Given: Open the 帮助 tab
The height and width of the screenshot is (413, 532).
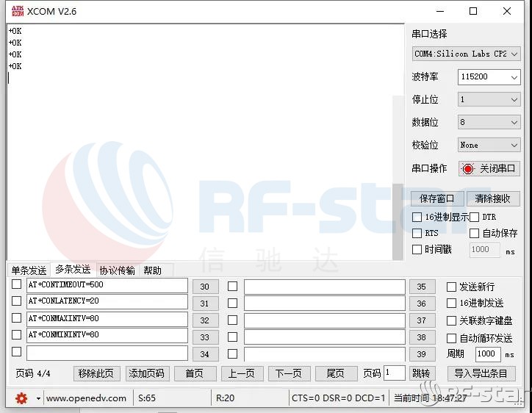Looking at the screenshot, I should tap(152, 270).
